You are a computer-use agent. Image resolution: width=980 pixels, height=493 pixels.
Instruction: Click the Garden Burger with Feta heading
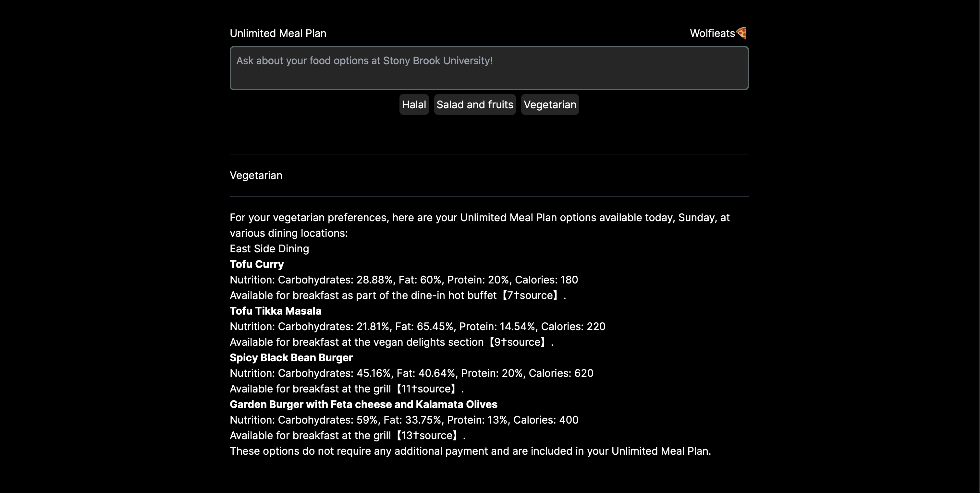click(363, 404)
